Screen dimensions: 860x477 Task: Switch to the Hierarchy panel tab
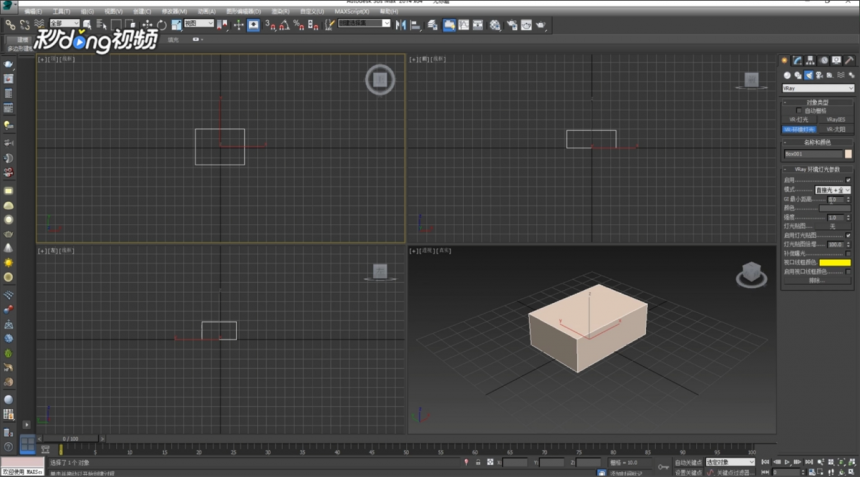point(810,60)
